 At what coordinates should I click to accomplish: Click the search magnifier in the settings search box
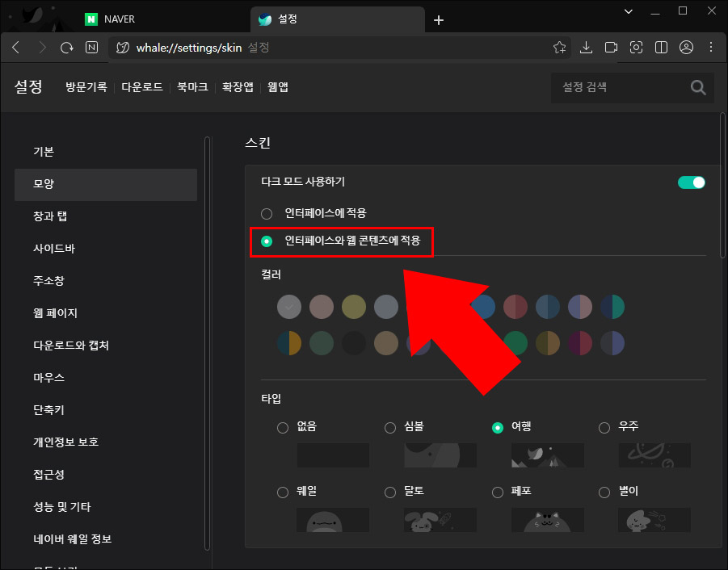pos(696,87)
